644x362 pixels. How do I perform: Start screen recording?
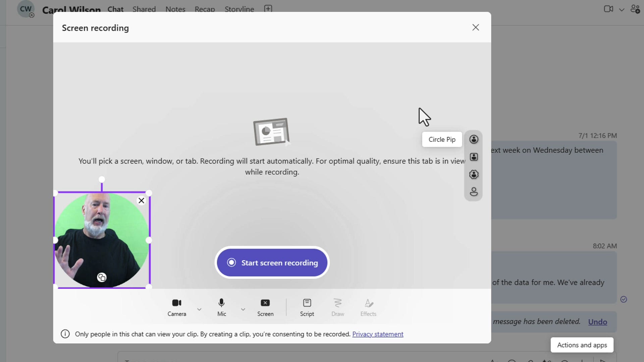(272, 263)
